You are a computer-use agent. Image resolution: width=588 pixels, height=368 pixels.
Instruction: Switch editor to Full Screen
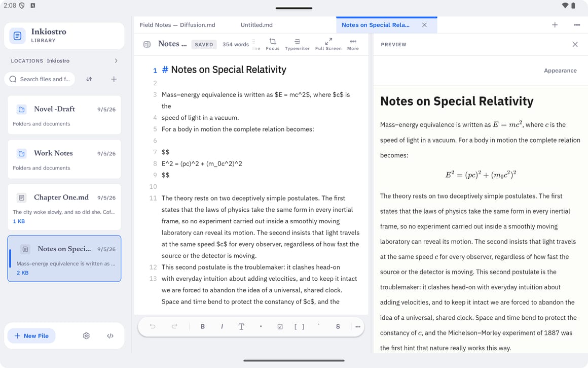(328, 44)
